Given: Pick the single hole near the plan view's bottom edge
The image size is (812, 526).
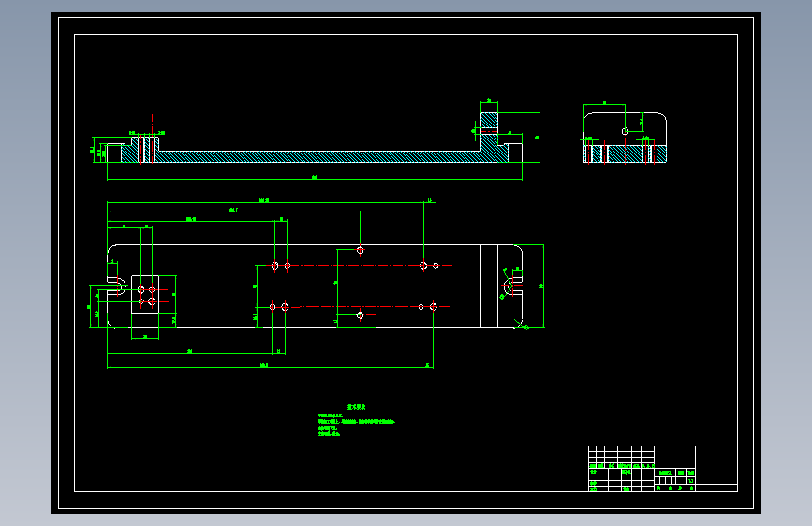Looking at the screenshot, I should (x=360, y=315).
